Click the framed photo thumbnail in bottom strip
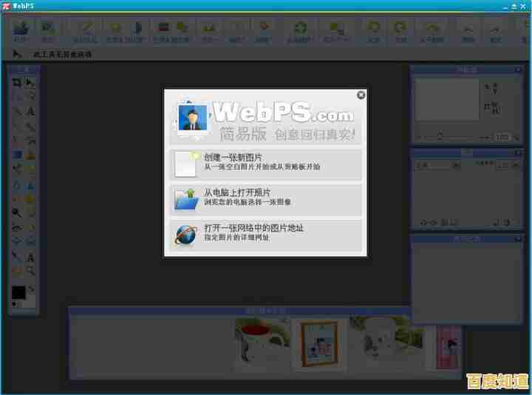The height and width of the screenshot is (395, 532). click(x=319, y=344)
